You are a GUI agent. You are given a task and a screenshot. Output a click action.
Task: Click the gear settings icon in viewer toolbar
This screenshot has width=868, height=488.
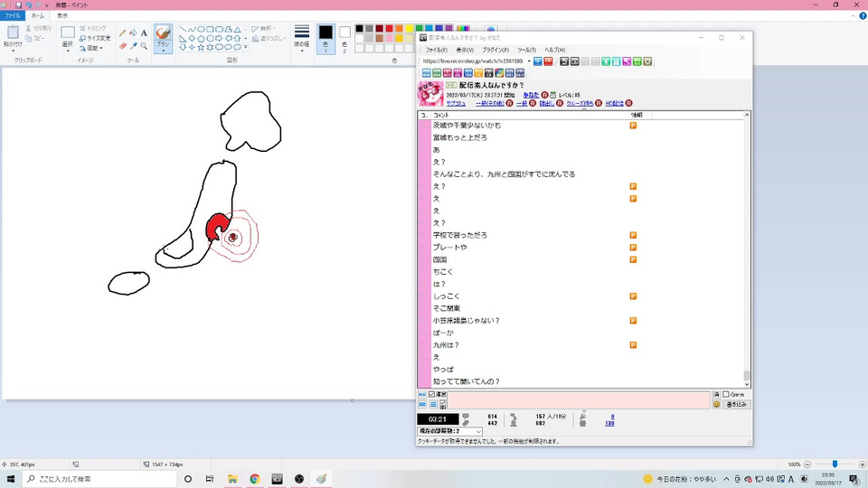tap(647, 61)
